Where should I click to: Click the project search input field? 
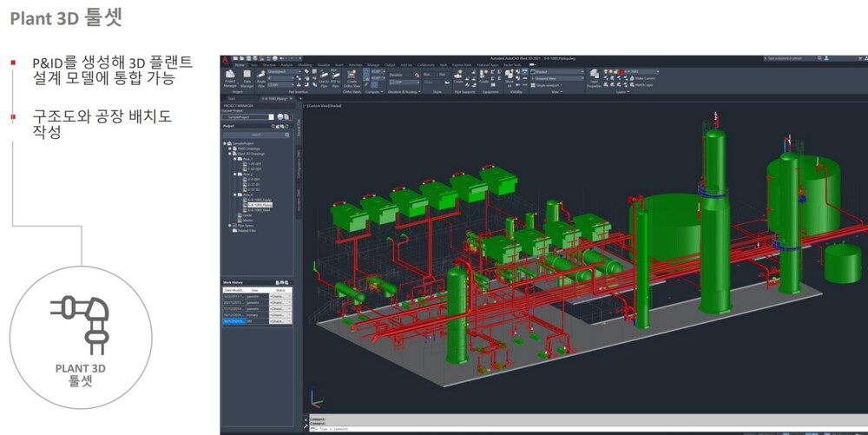pos(256,135)
